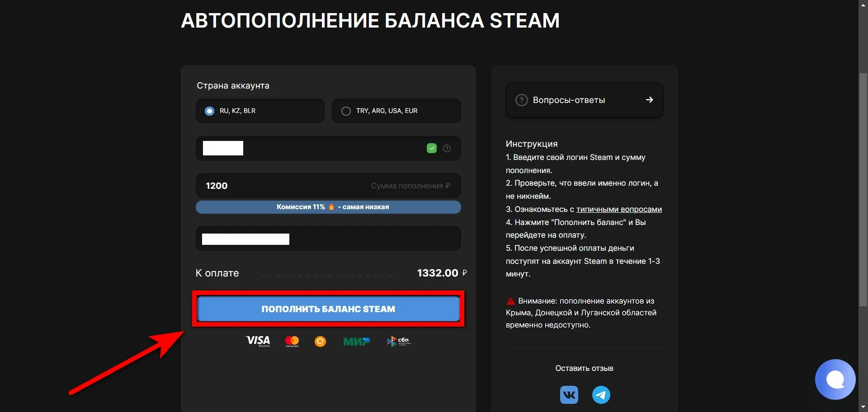Click the 1332.00 ₽ total amount
Viewport: 868px width, 412px height.
pos(442,273)
